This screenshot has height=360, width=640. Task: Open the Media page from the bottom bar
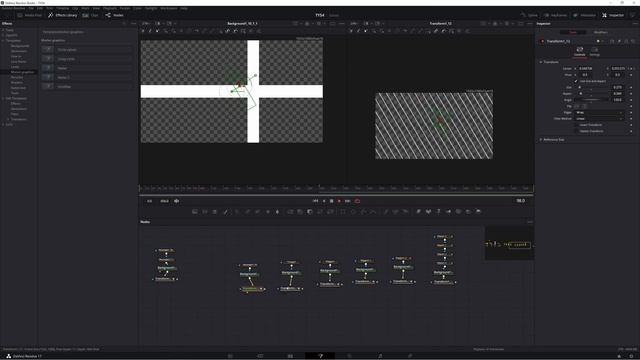pyautogui.click(x=230, y=356)
